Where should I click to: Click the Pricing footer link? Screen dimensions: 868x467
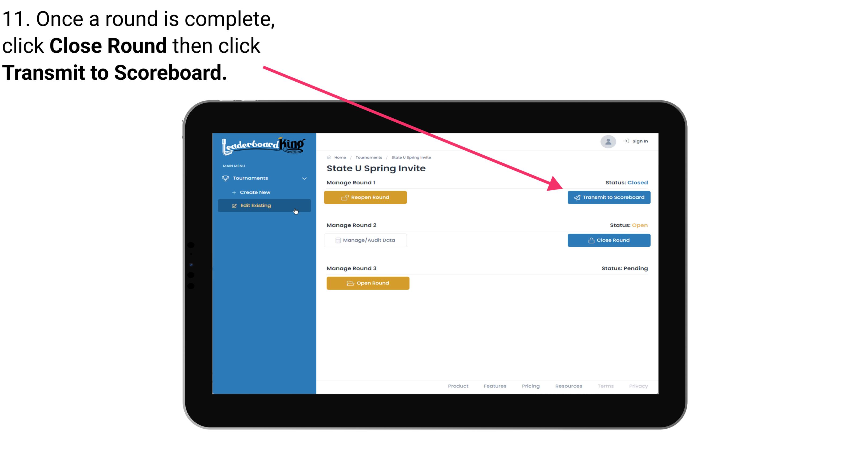(531, 386)
